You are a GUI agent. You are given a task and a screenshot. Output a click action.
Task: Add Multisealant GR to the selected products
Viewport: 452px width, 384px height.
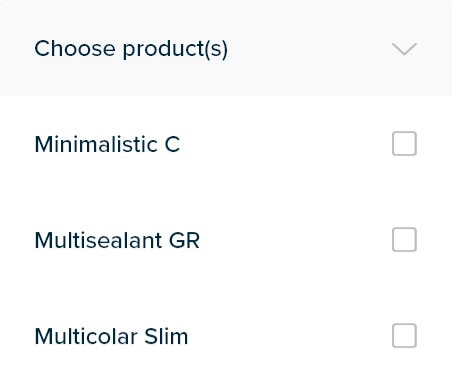click(x=404, y=240)
